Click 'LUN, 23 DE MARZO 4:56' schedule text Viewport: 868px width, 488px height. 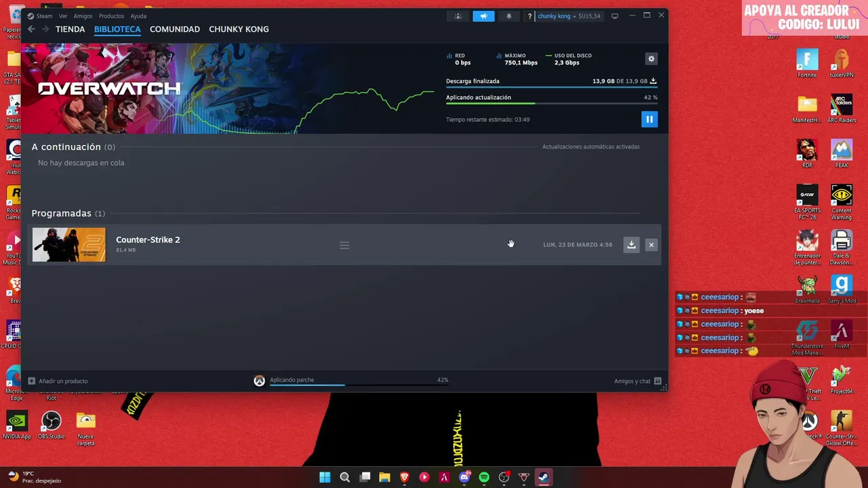[578, 245]
